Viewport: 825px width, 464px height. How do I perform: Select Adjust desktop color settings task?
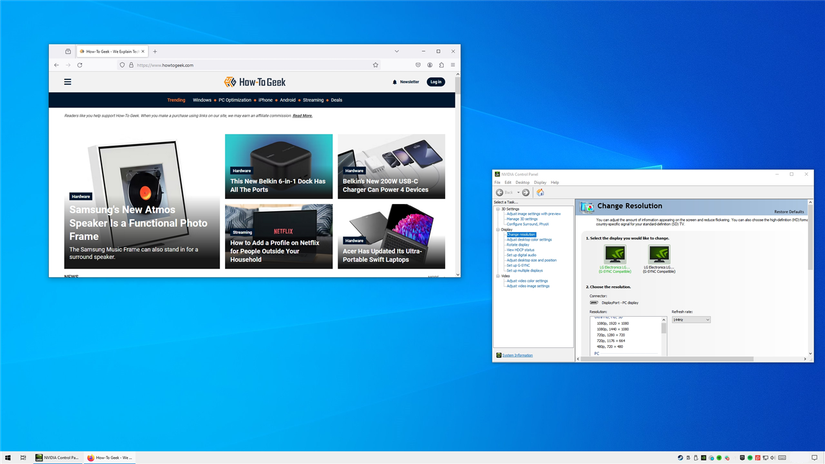pyautogui.click(x=529, y=240)
